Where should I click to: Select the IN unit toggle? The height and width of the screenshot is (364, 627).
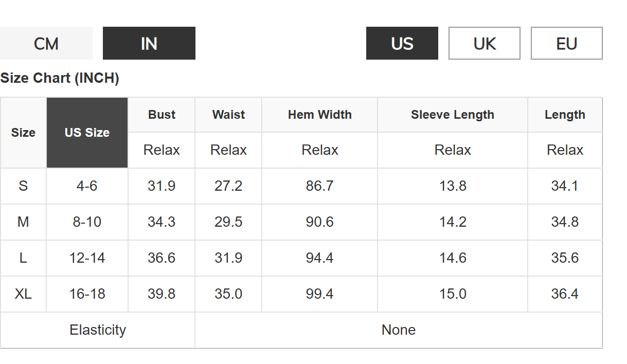149,44
